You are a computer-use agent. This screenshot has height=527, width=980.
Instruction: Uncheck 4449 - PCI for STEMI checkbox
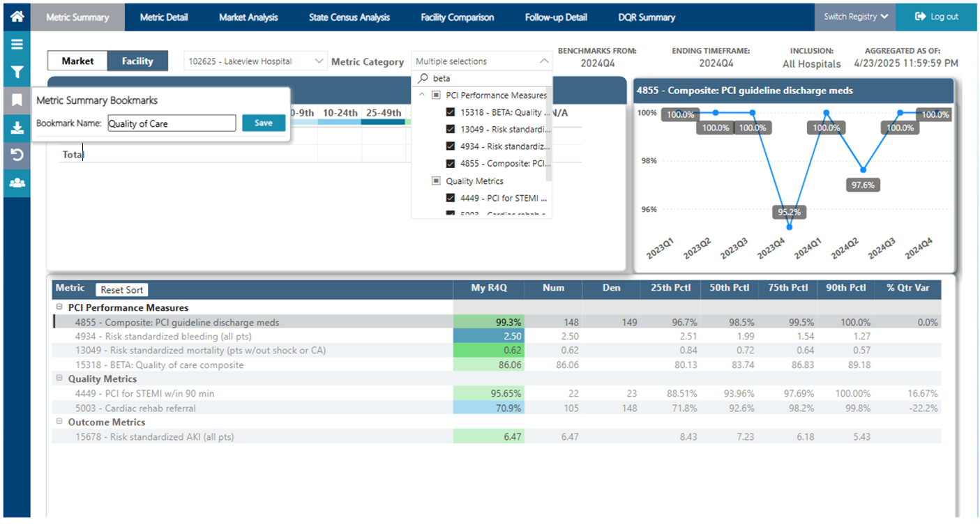(x=451, y=198)
